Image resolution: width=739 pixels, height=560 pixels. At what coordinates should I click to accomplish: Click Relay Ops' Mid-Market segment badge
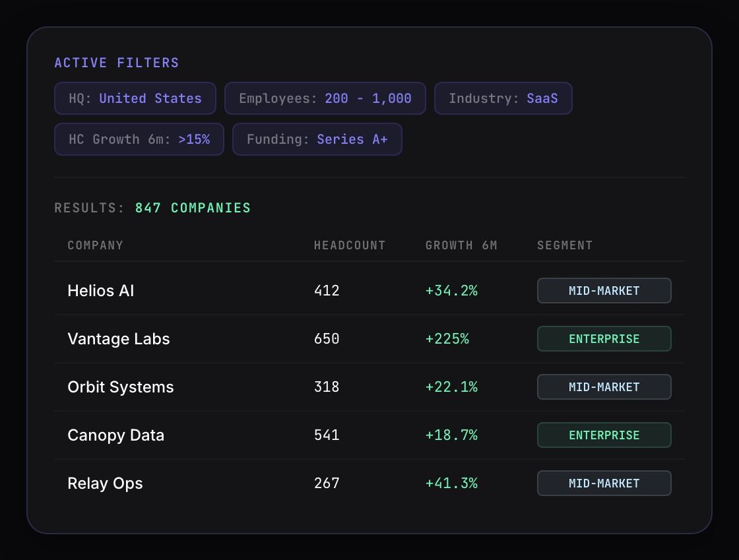604,483
